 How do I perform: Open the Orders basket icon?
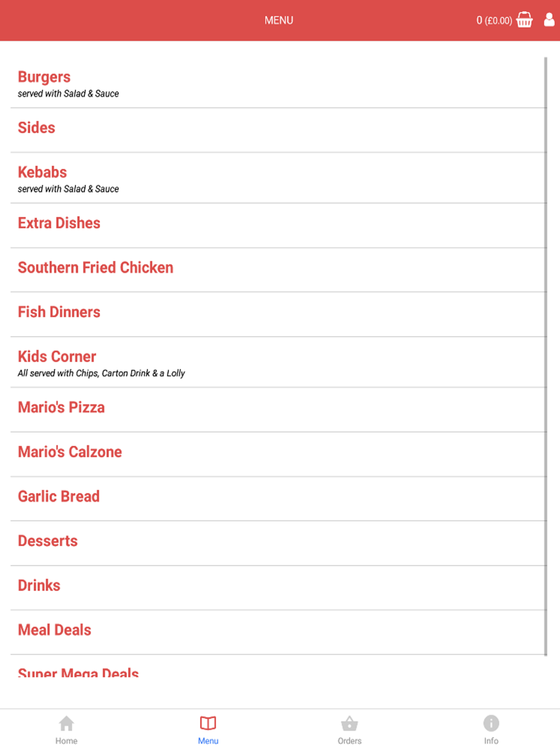tap(349, 723)
